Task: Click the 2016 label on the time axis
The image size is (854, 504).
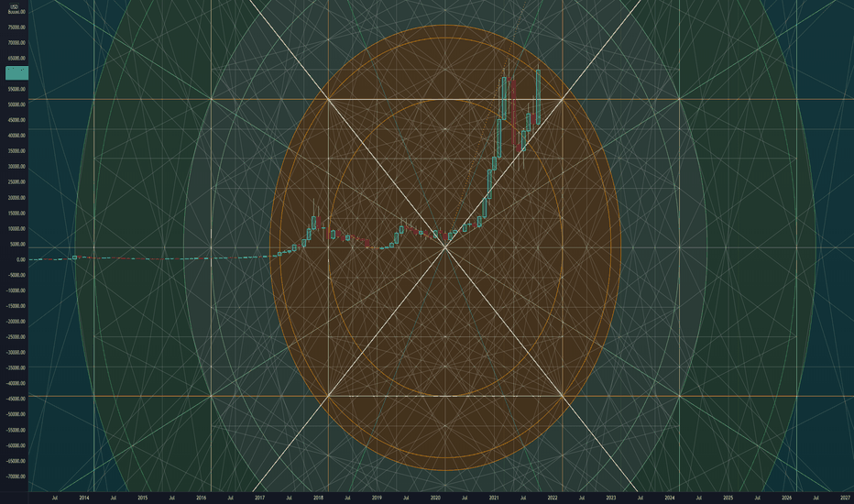Action: click(201, 498)
